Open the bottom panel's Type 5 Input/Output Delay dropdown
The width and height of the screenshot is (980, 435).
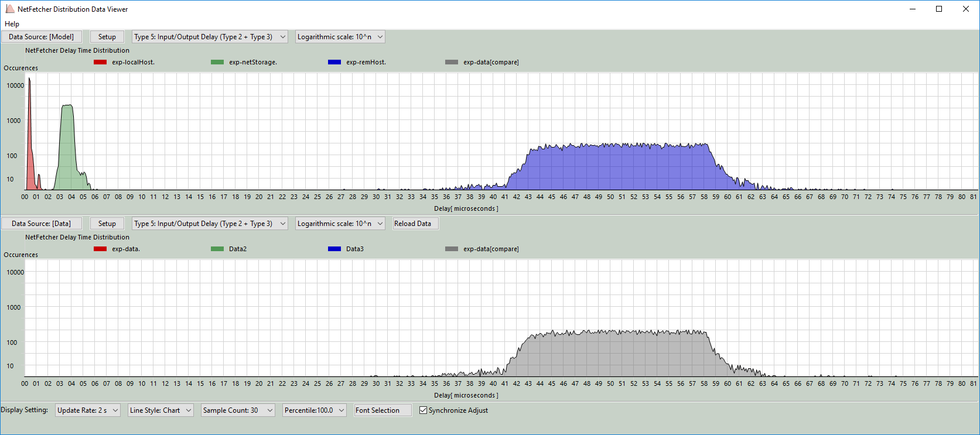[210, 224]
